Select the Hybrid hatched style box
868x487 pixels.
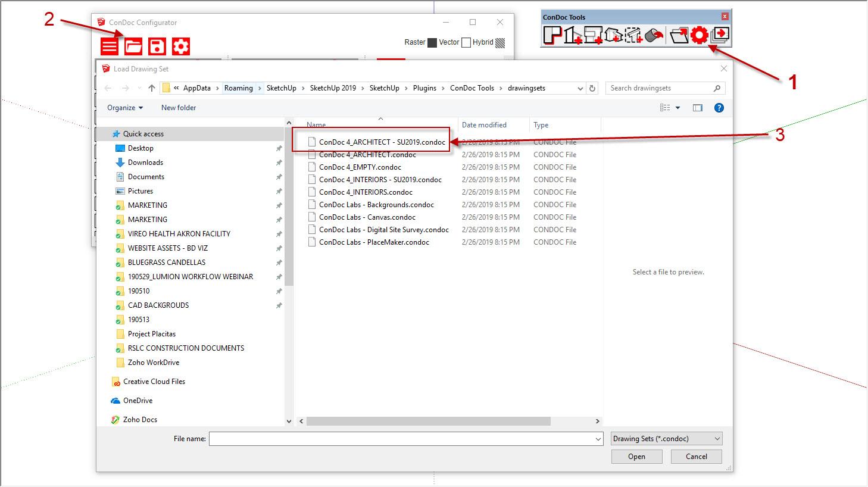(500, 43)
